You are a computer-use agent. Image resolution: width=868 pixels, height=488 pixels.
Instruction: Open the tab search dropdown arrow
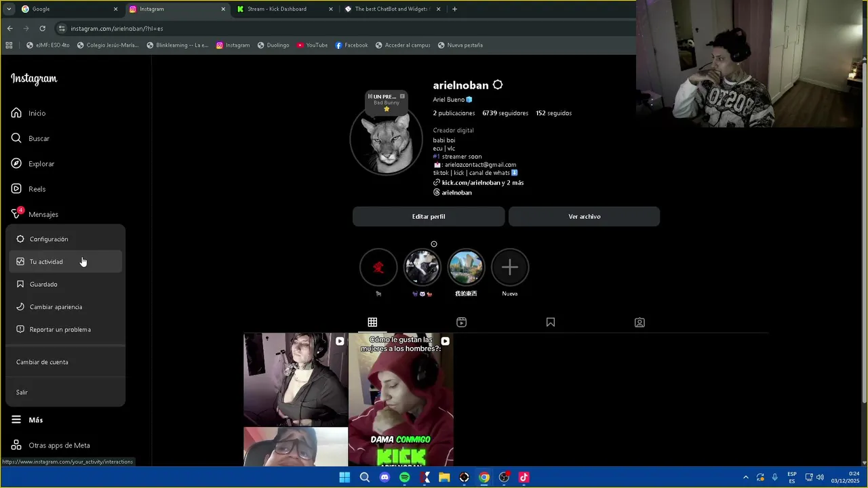coord(8,9)
